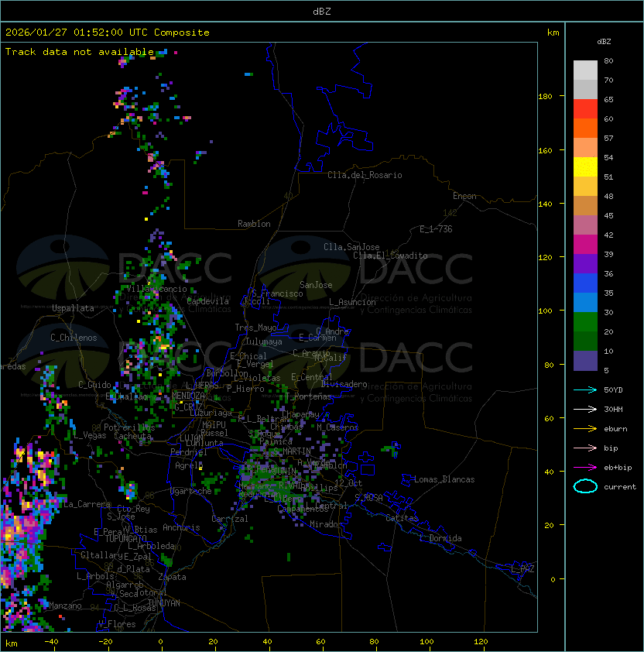Image resolution: width=644 pixels, height=652 pixels.
Task: Select the green 20-30 dBZ swatch
Action: coord(585,322)
